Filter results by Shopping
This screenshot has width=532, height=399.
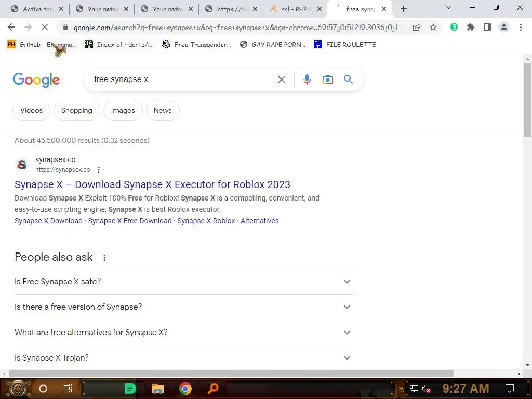[x=77, y=110]
